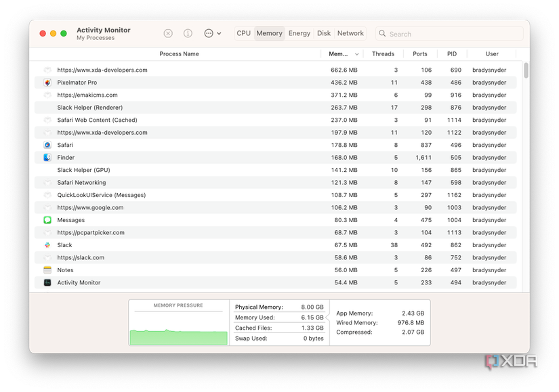Click the bradysnyder user in Finder row
Screen dimensions: 559x392
point(489,158)
